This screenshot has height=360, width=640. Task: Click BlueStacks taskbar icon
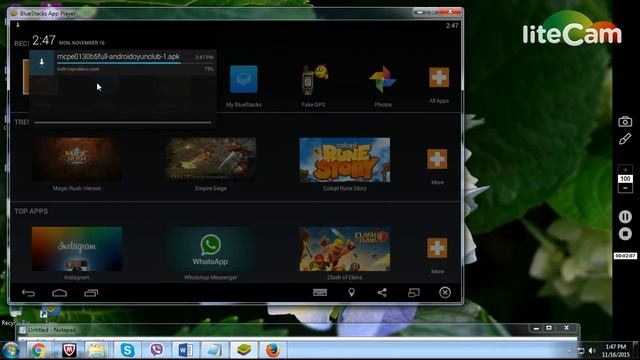click(244, 350)
